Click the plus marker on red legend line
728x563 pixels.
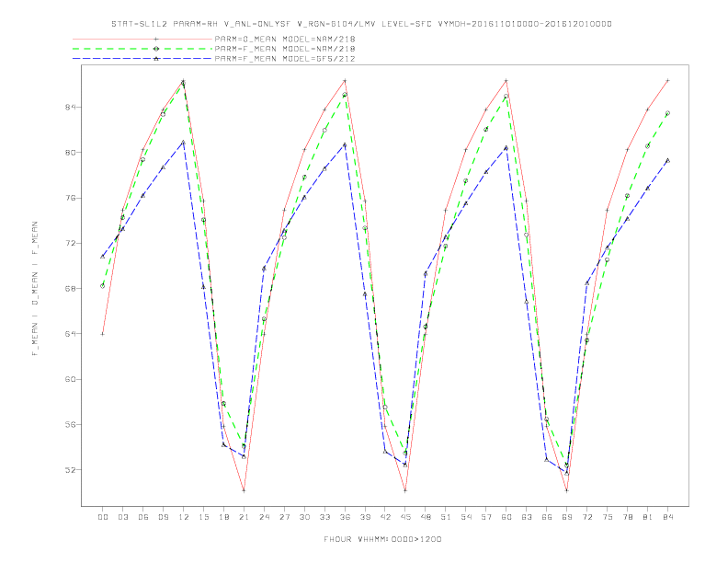(156, 39)
